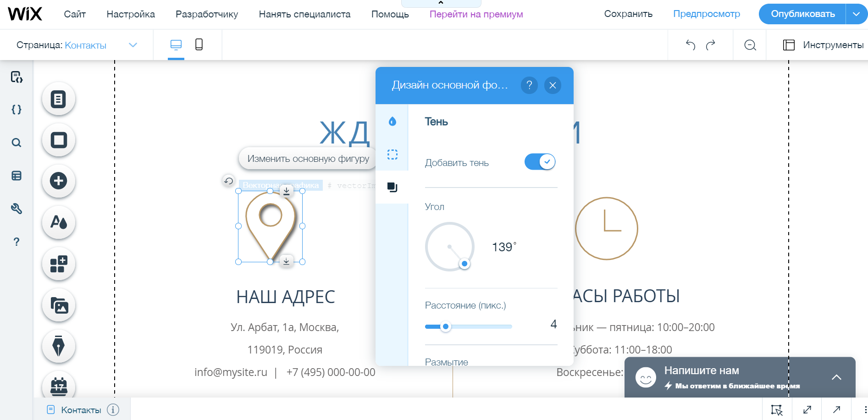The height and width of the screenshot is (420, 868).
Task: Open the Media panel icon
Action: pyautogui.click(x=59, y=305)
